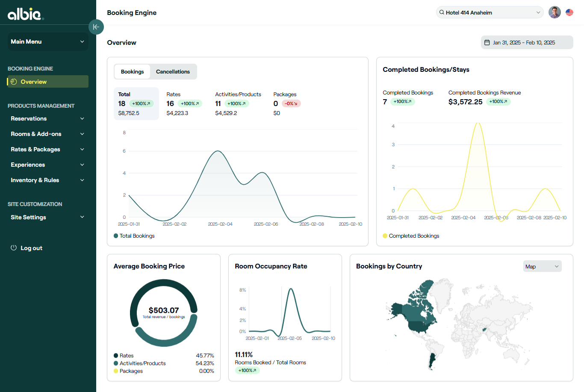Click the US flag language icon

[x=569, y=12]
